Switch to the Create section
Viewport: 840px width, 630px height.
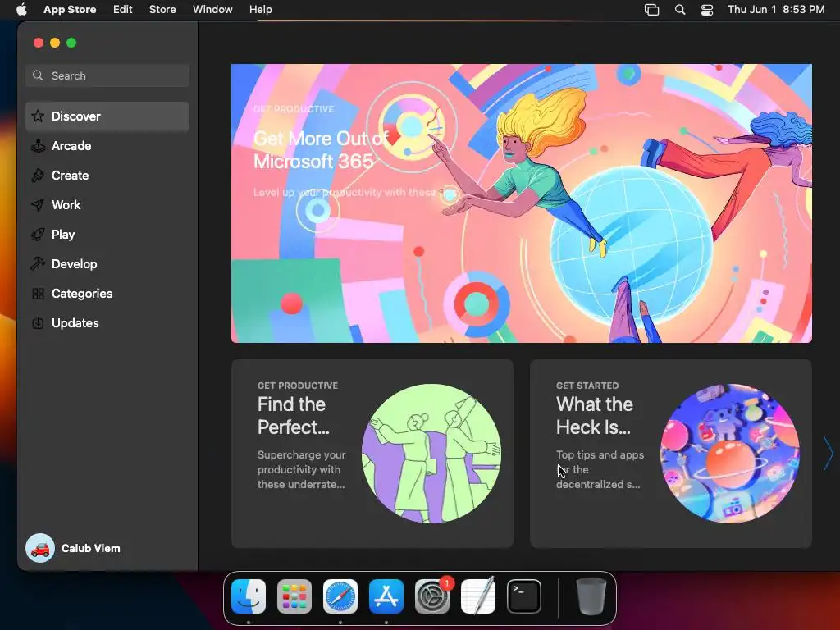point(107,176)
